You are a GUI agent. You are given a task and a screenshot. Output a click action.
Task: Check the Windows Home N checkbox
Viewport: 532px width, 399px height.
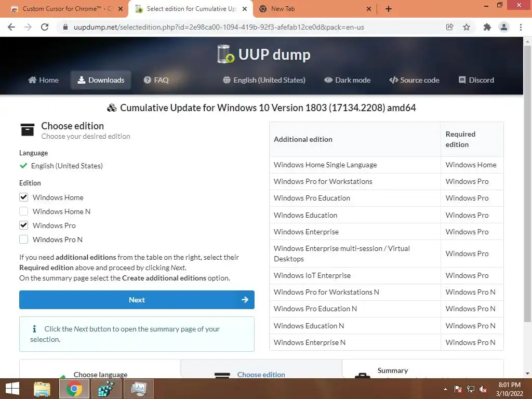pos(24,211)
